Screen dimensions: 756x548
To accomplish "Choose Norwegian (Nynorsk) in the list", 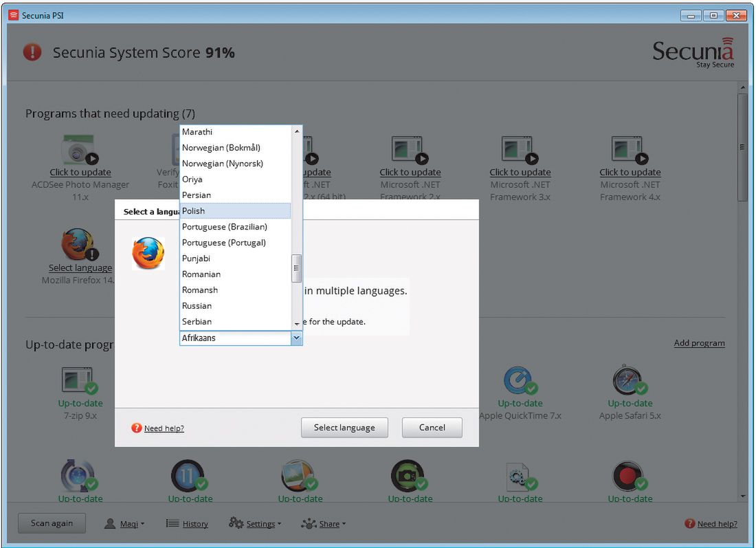I will [x=235, y=164].
